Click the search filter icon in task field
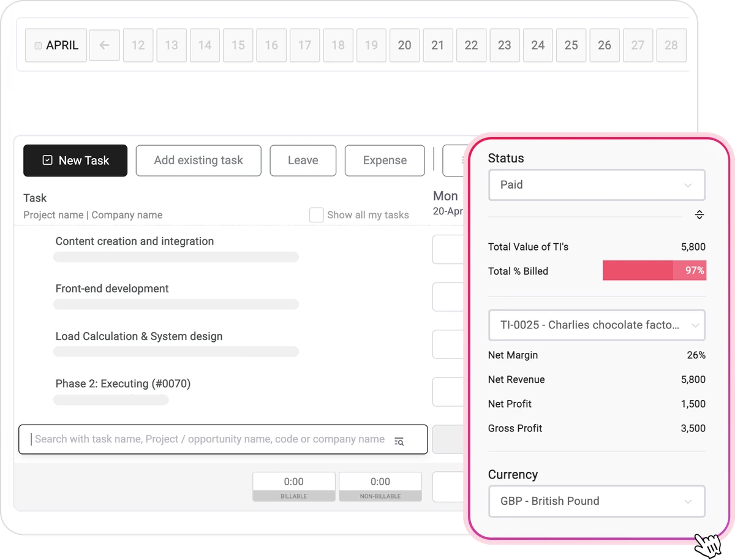Viewport: 735px width, 560px height. [399, 441]
